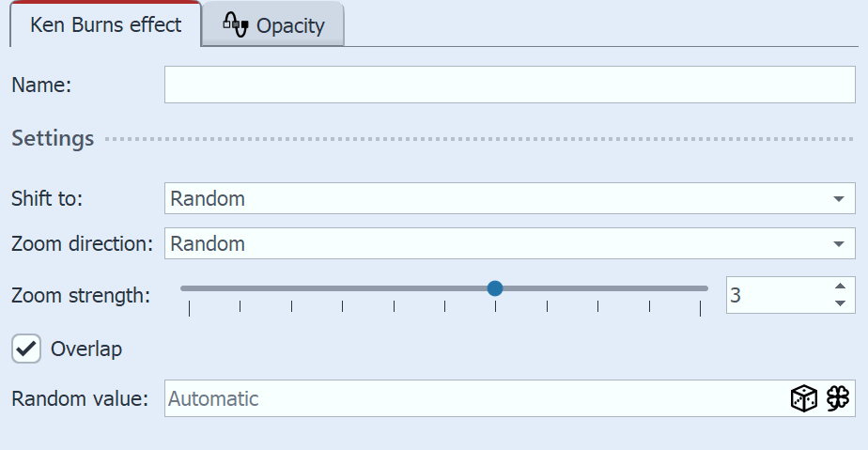This screenshot has width=868, height=450.
Task: Focus the Random value Automatic field
Action: pyautogui.click(x=470, y=398)
